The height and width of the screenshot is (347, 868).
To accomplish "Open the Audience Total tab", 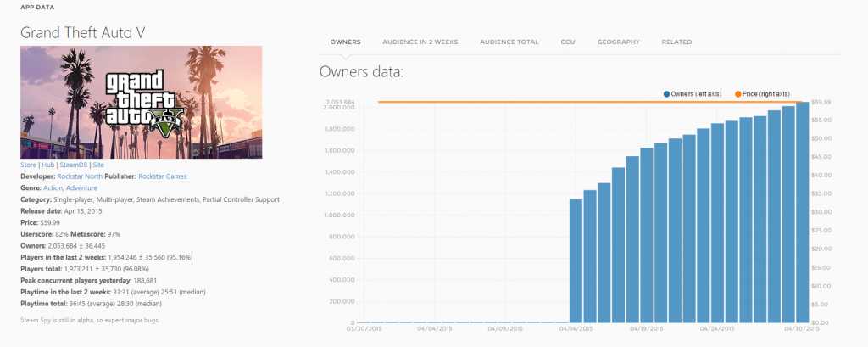I will [x=511, y=42].
